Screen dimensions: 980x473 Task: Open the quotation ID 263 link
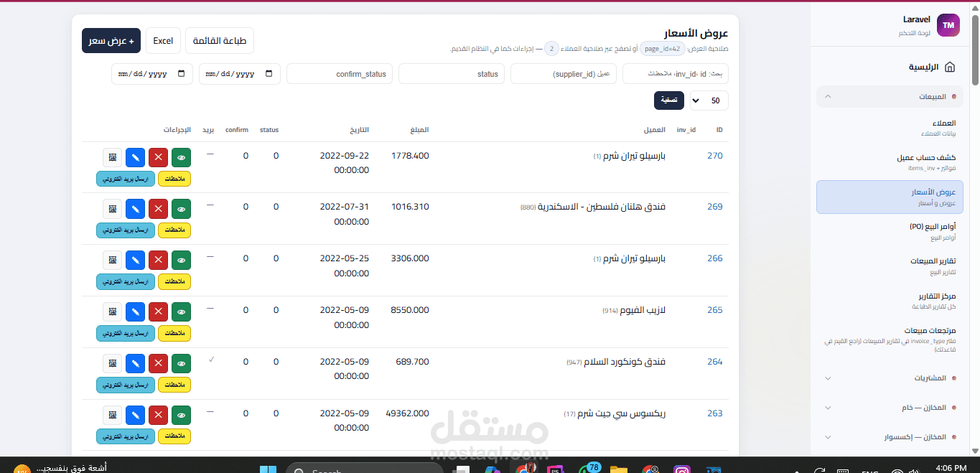coord(715,413)
